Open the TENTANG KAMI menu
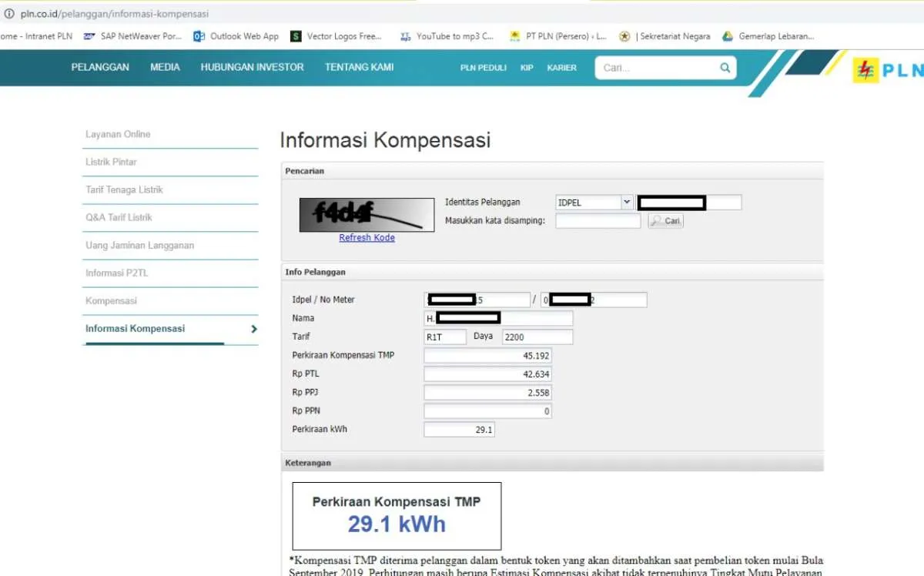Viewport: 924px width, 576px height. [x=359, y=68]
